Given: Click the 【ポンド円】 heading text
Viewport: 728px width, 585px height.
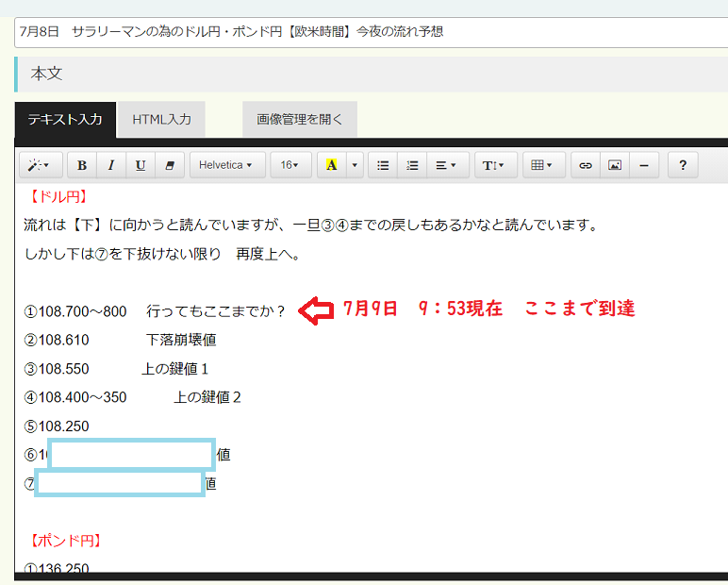Looking at the screenshot, I should [64, 541].
